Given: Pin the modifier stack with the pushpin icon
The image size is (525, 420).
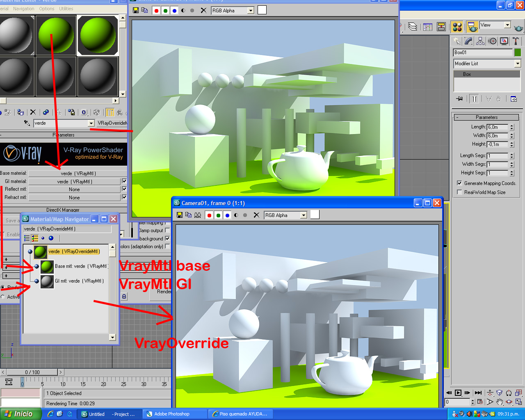Looking at the screenshot, I should pos(460,98).
